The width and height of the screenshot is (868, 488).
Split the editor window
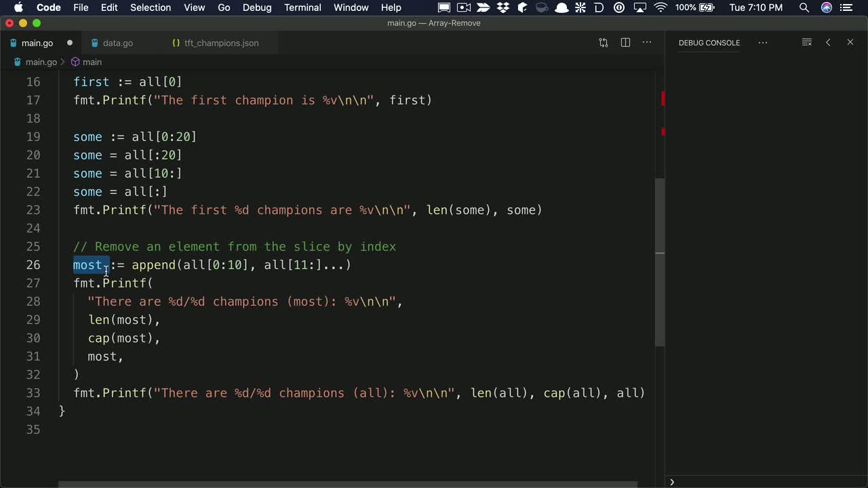click(625, 42)
